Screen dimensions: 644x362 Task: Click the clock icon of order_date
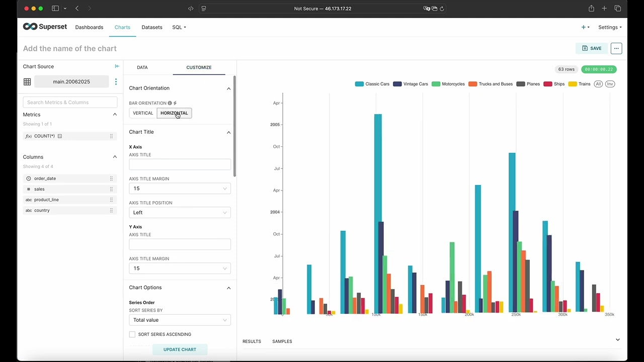(29, 178)
